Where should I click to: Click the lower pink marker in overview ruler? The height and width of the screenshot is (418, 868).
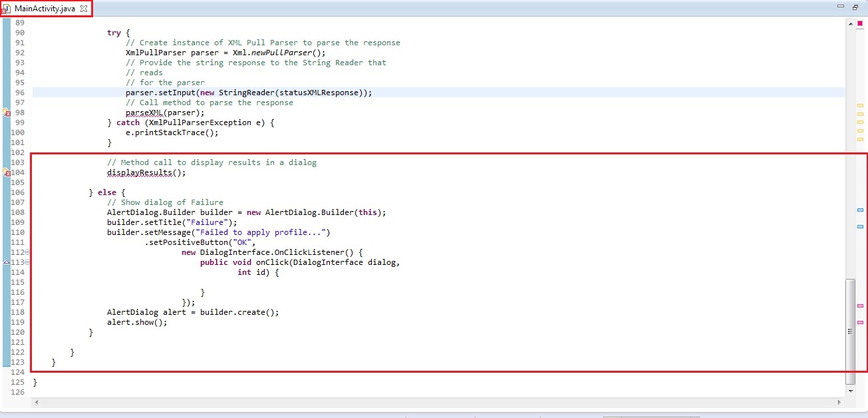click(x=860, y=322)
